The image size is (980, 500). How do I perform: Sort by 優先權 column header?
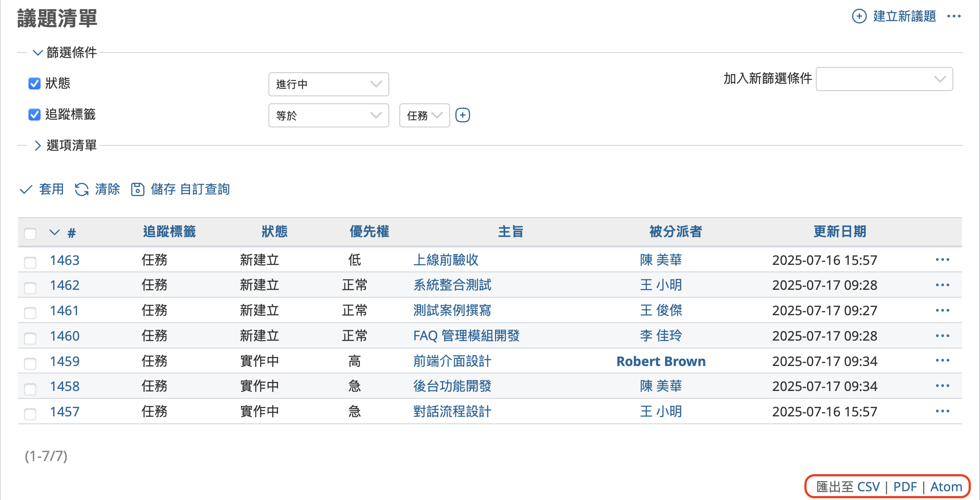tap(369, 232)
